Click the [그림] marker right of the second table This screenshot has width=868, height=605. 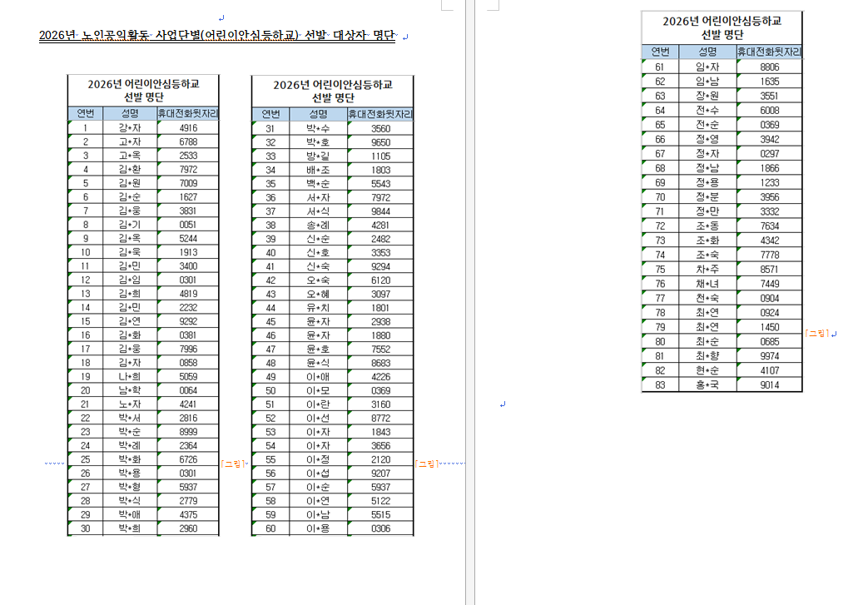425,464
